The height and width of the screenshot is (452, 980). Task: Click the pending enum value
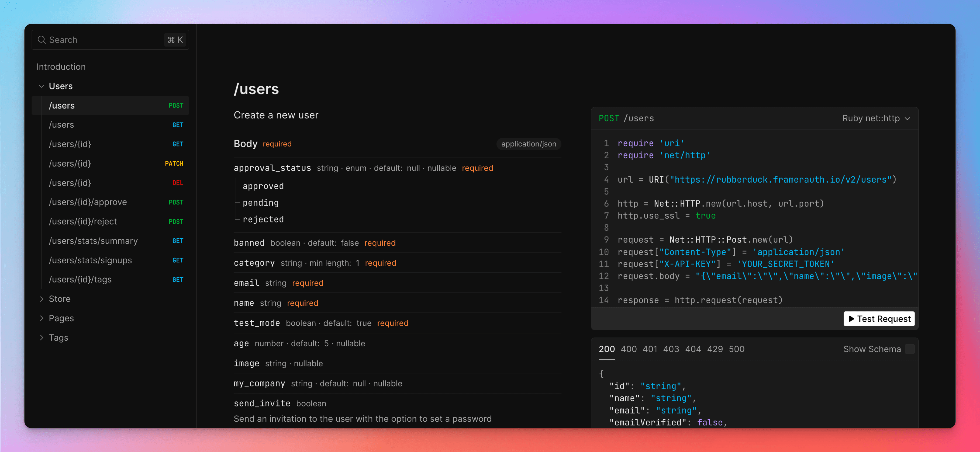click(261, 203)
